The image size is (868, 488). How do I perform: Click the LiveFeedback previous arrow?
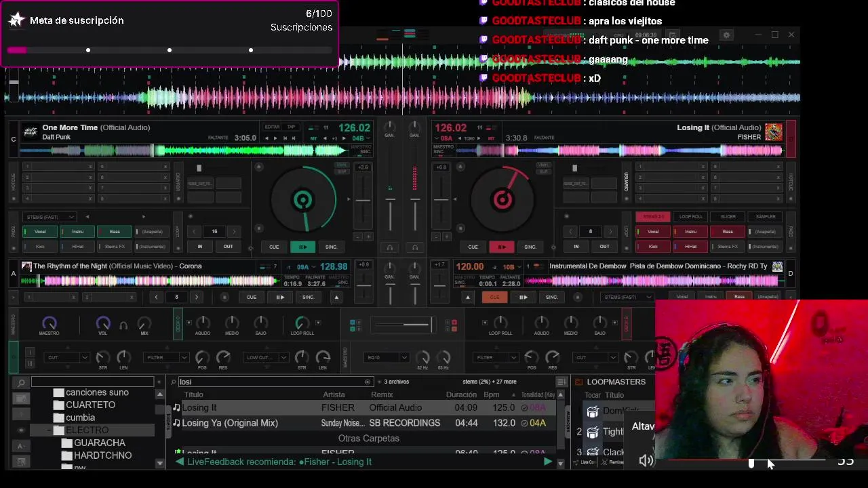point(180,462)
